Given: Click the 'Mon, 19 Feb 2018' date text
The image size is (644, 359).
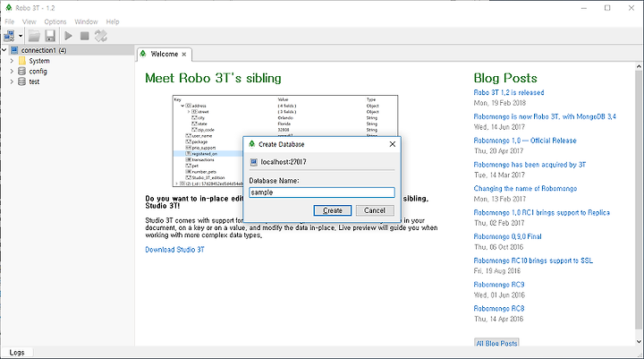Looking at the screenshot, I should [500, 103].
